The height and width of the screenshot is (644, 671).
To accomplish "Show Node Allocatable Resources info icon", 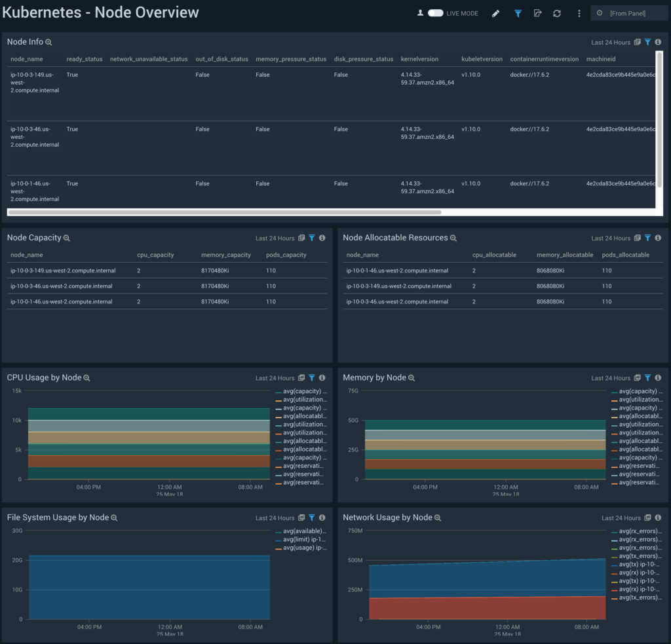I will [x=658, y=238].
